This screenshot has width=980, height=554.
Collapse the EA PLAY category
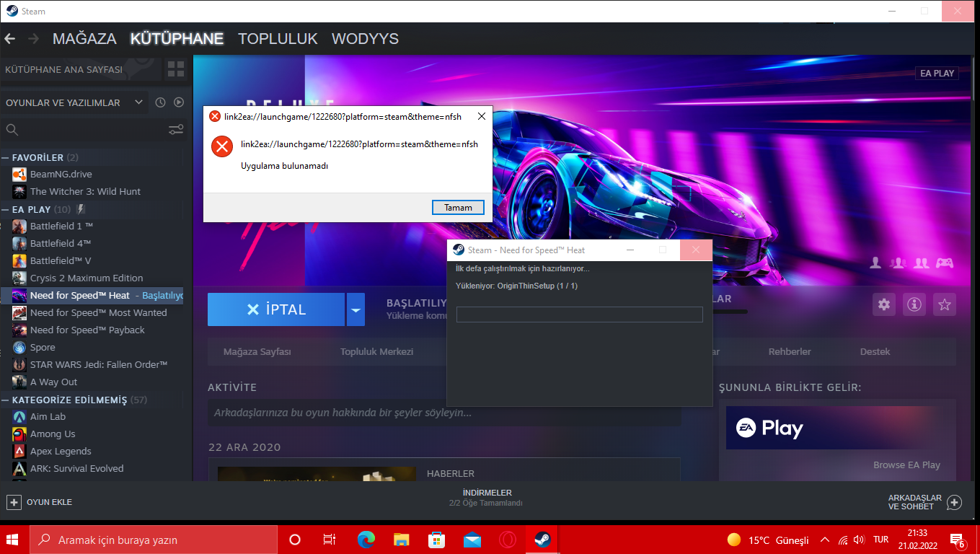[6, 209]
